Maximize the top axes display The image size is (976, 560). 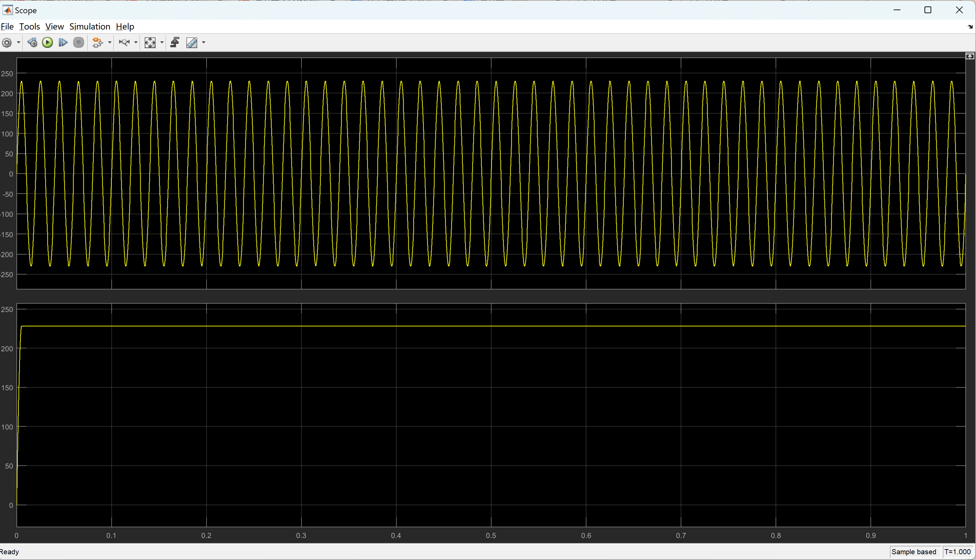[x=970, y=56]
